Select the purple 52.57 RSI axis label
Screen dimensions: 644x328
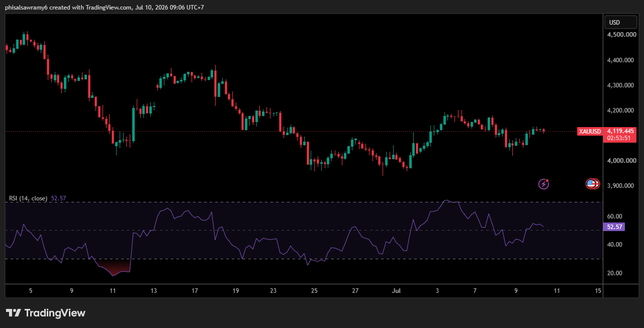point(615,227)
